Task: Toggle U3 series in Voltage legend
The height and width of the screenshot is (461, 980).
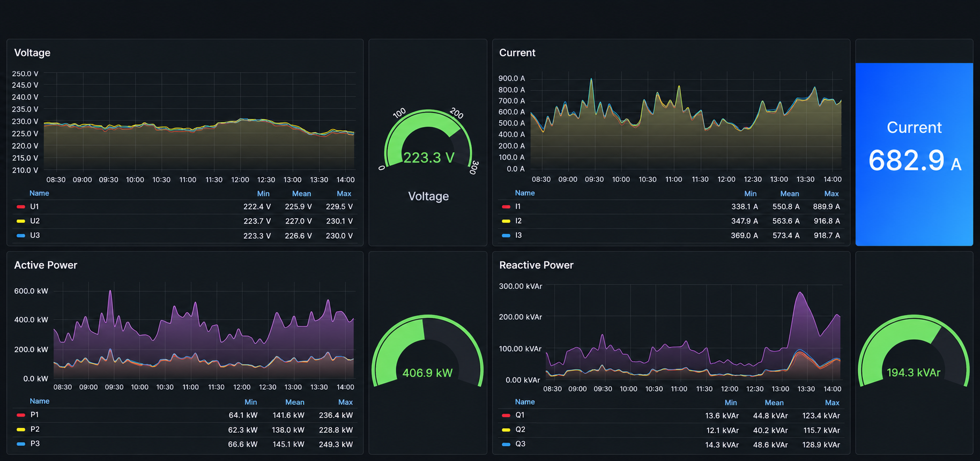Action: (x=35, y=235)
